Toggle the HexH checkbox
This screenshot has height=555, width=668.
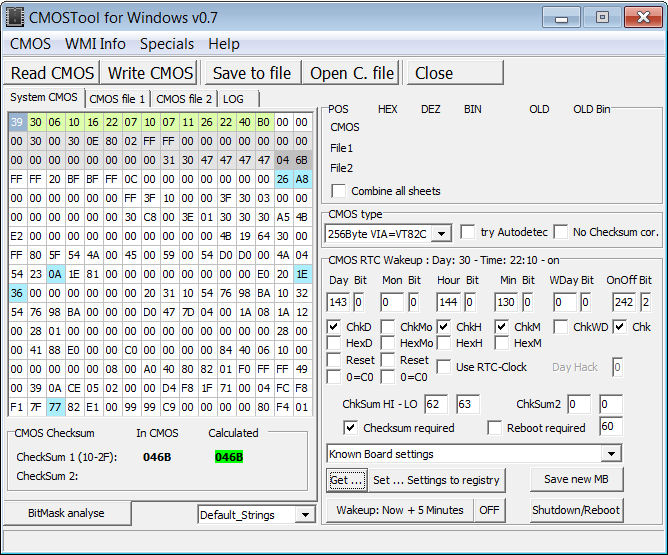[x=443, y=343]
